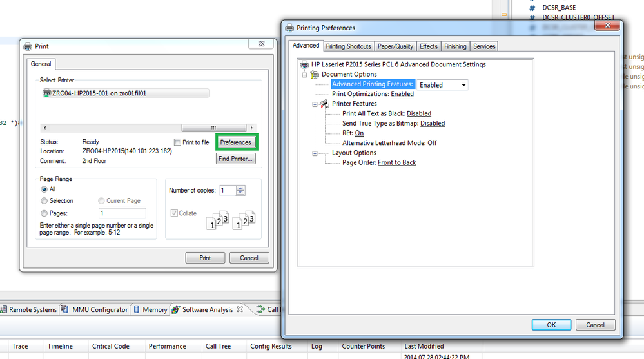Click the REt On value
This screenshot has width=644, height=359.
coord(359,133)
